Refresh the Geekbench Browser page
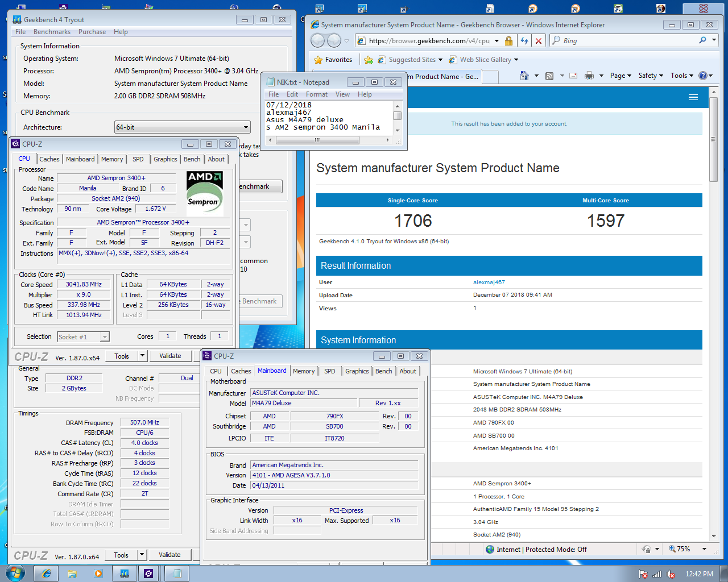The width and height of the screenshot is (728, 582). [x=524, y=41]
